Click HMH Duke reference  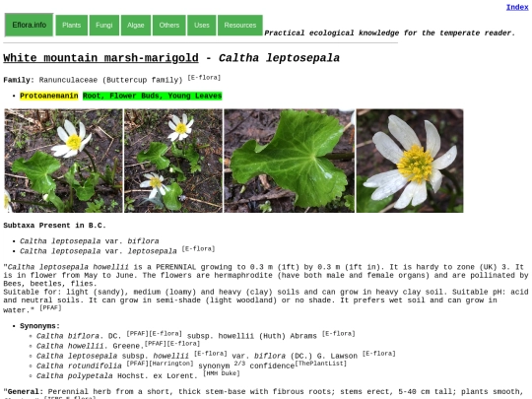coord(222,373)
